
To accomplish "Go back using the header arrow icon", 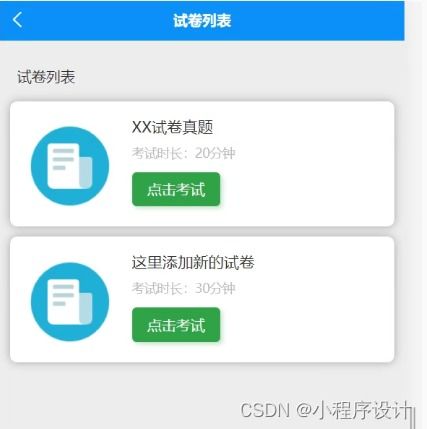I will [17, 20].
